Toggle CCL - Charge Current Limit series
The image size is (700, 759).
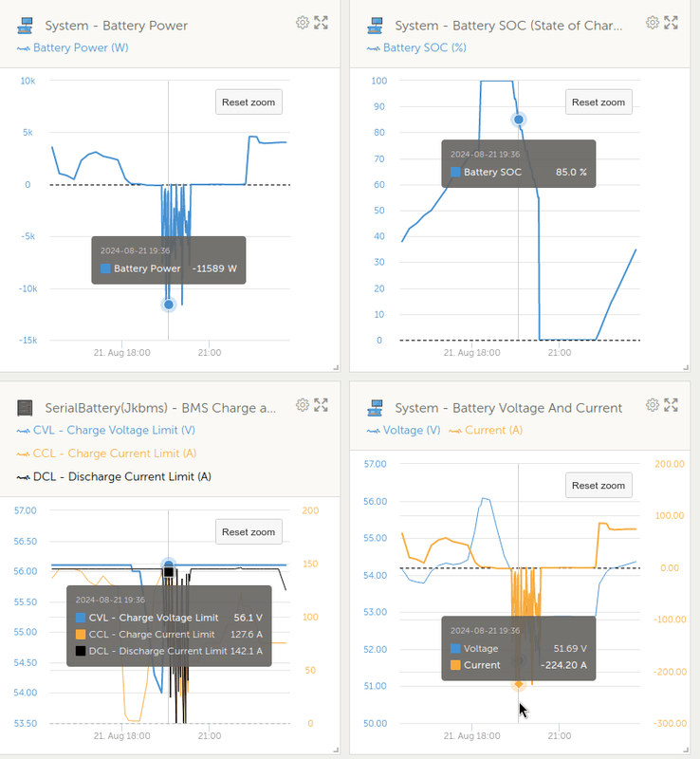(x=115, y=454)
